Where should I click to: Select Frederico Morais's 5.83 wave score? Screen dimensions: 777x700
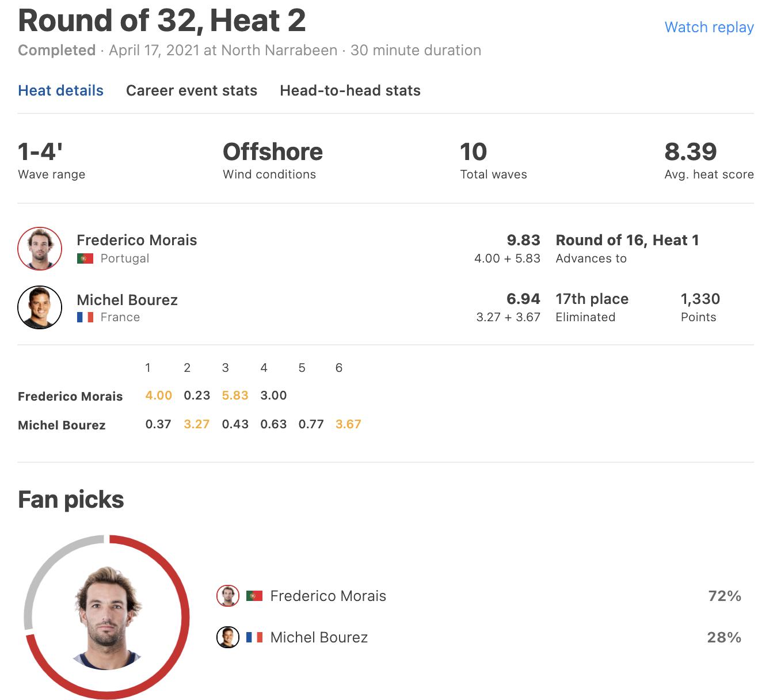pos(235,395)
